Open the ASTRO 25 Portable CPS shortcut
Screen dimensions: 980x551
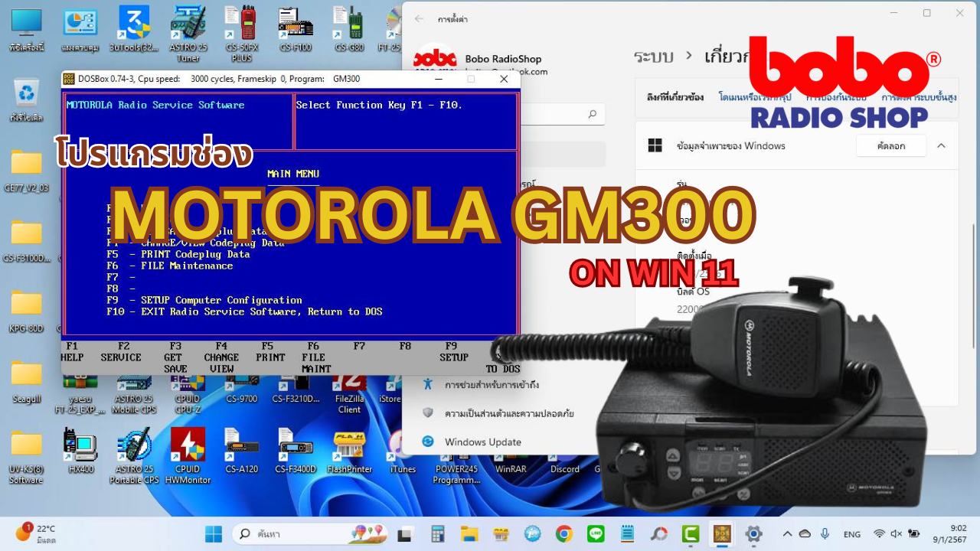pos(134,447)
